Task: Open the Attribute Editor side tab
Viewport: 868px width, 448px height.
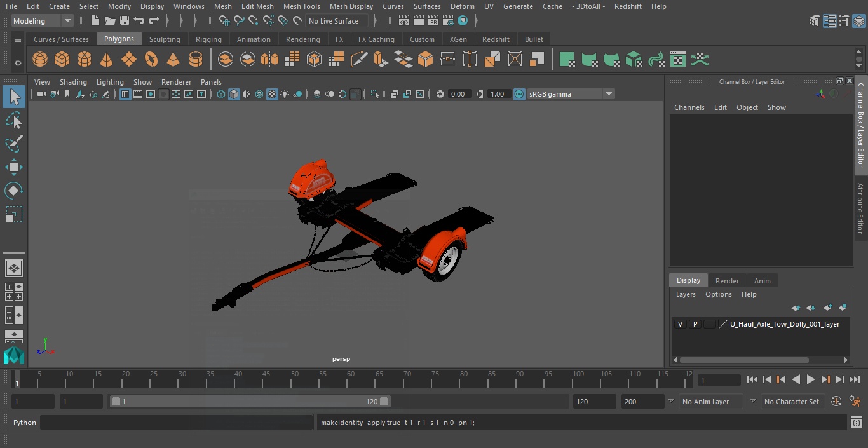Action: pos(861,208)
